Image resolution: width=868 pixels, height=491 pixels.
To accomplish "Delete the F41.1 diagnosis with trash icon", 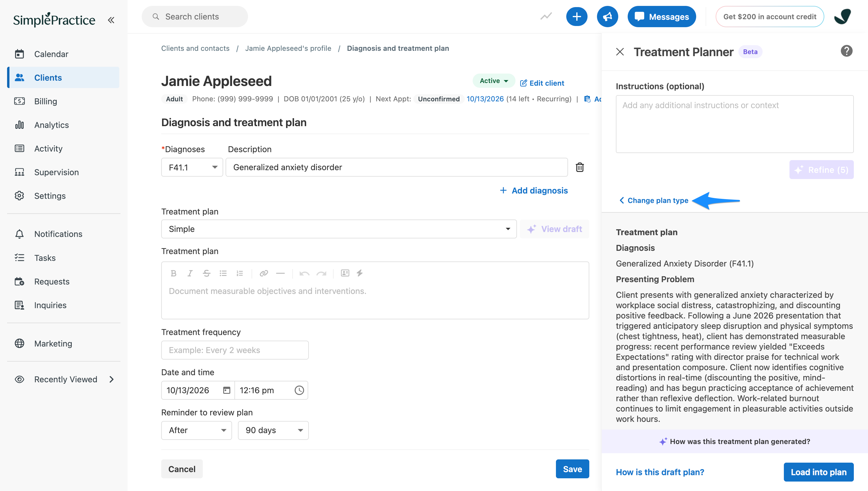I will [580, 167].
